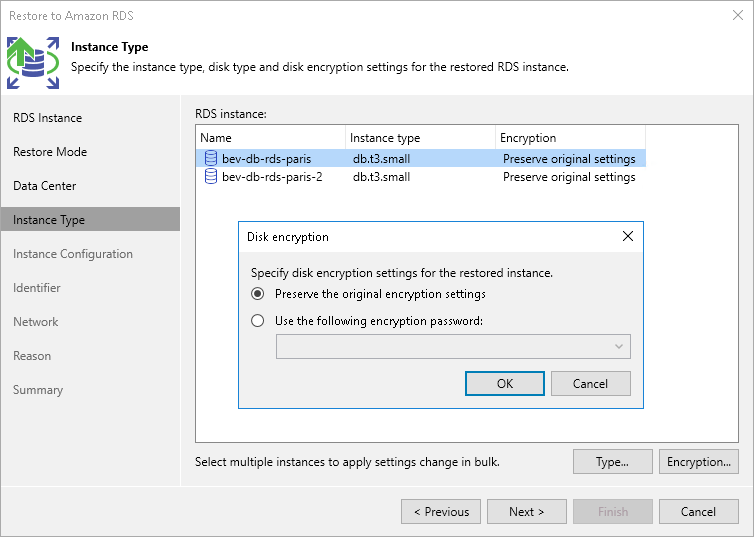Open the Instance Configuration step

(73, 254)
